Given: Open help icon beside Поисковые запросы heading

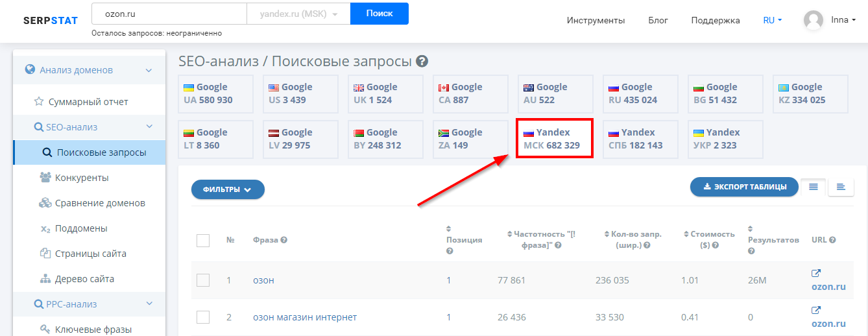Looking at the screenshot, I should 422,62.
